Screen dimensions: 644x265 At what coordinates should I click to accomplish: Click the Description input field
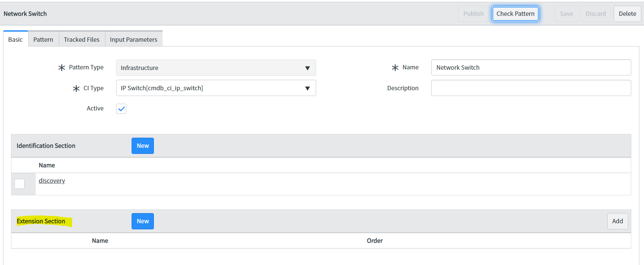(x=531, y=88)
